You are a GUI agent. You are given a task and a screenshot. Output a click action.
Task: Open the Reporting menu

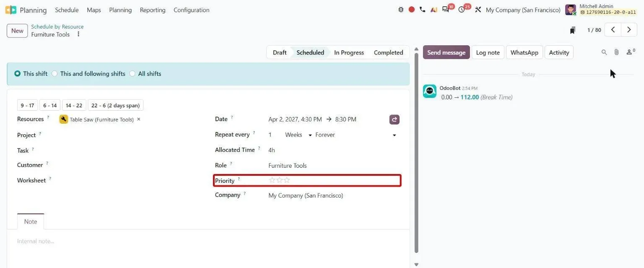tap(153, 10)
